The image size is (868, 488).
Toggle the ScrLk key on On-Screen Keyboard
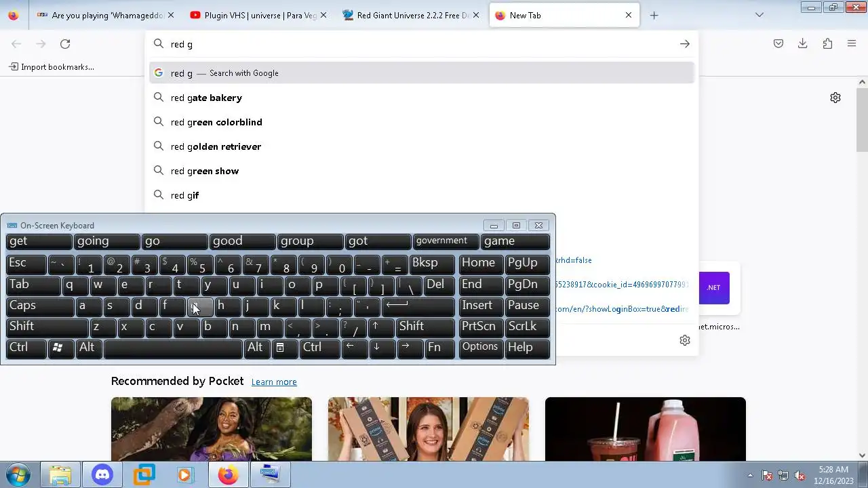click(527, 327)
